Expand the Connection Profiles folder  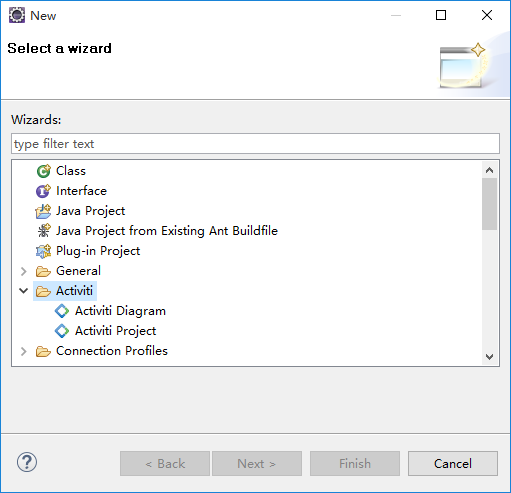(x=23, y=351)
